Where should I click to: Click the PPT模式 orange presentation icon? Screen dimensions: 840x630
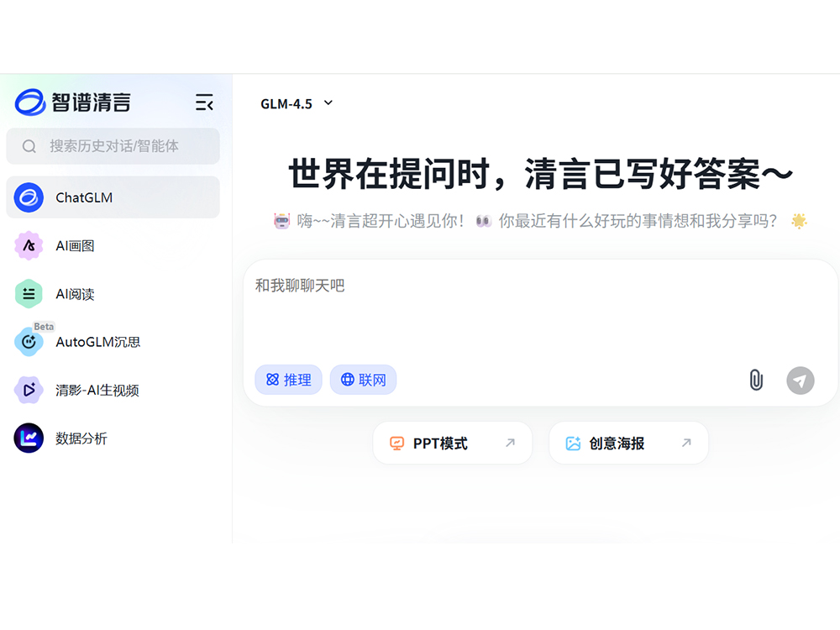click(x=397, y=444)
